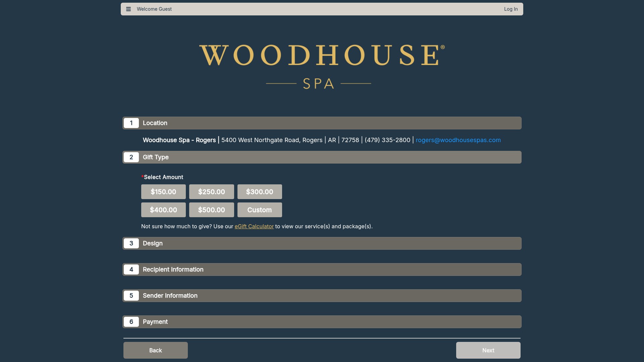644x362 pixels.
Task: Open the eGift Calculator link
Action: click(x=254, y=226)
